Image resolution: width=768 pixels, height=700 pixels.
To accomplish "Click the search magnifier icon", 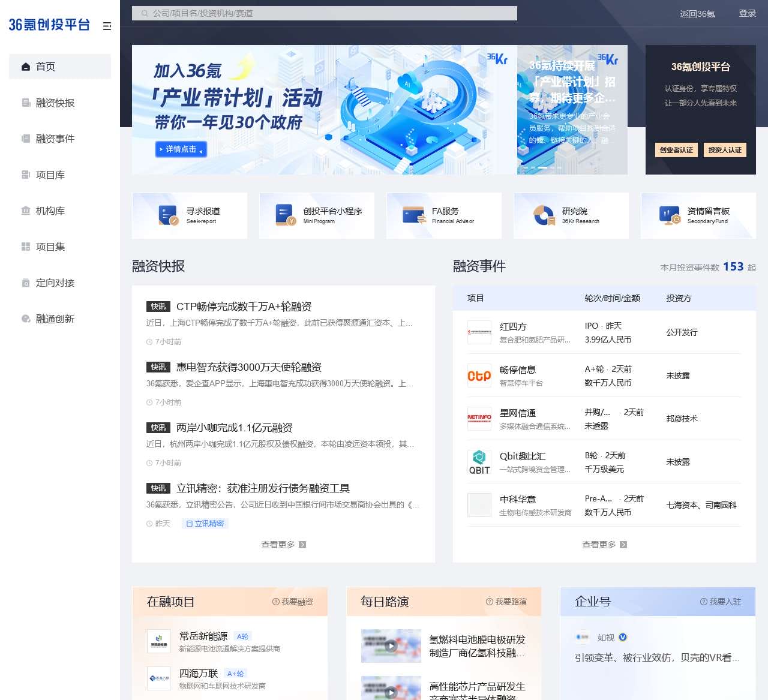I will click(x=145, y=13).
